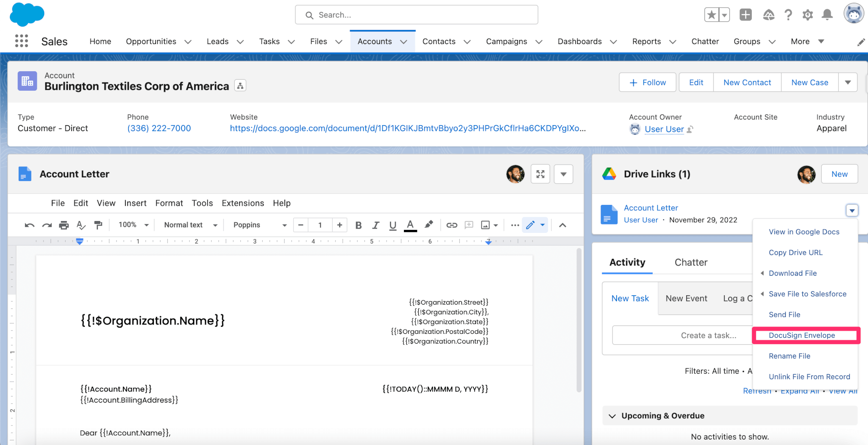Open the account phone number link
868x445 pixels.
pos(159,128)
